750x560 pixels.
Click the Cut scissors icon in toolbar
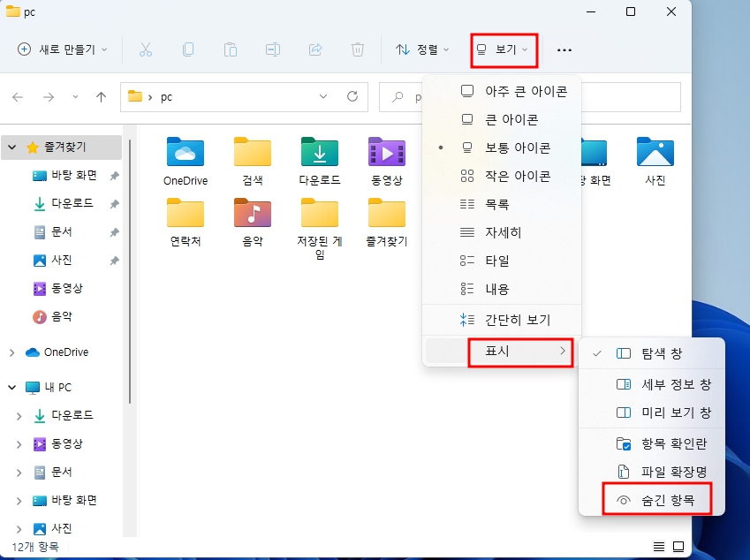coord(146,49)
